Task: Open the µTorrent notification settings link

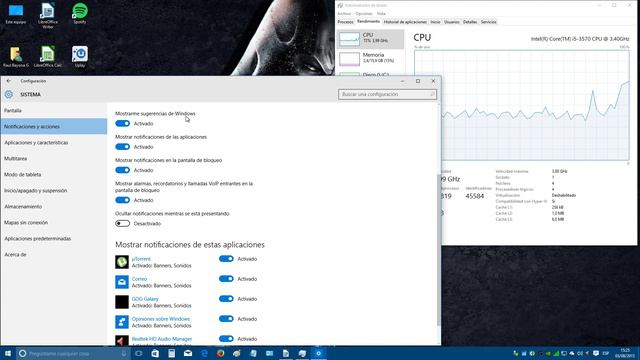Action: (141, 259)
